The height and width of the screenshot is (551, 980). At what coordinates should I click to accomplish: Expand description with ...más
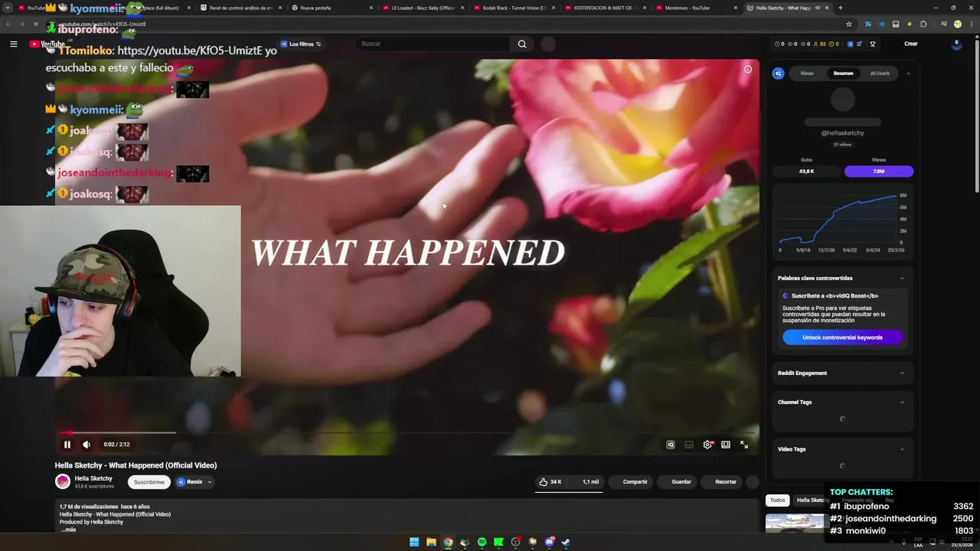click(x=69, y=530)
